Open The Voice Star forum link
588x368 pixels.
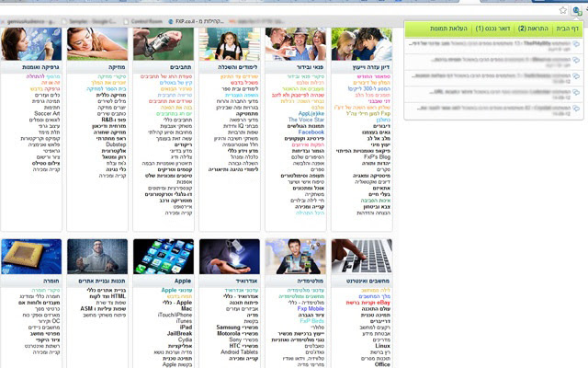(306, 120)
